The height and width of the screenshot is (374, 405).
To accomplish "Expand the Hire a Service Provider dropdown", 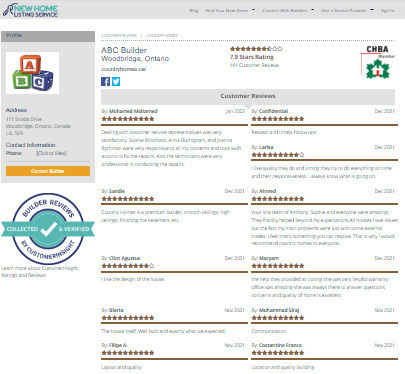I will pyautogui.click(x=347, y=10).
